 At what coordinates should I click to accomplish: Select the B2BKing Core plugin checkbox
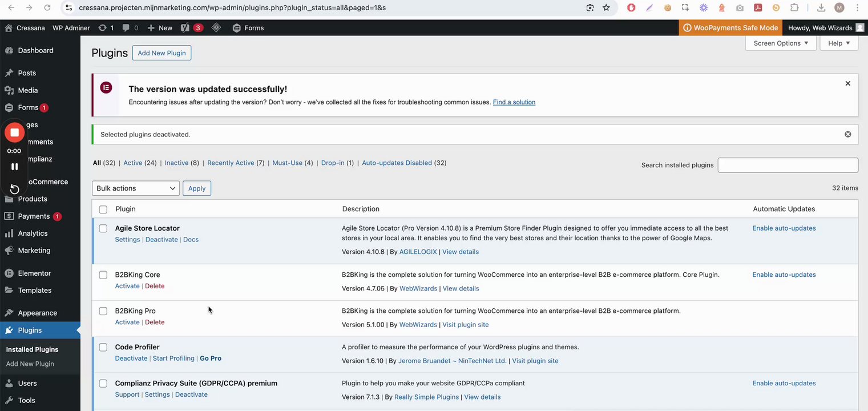[x=103, y=275]
